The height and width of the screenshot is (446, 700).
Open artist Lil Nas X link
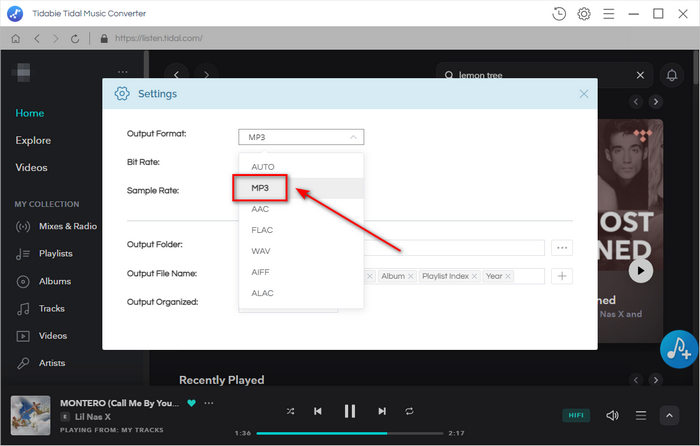point(92,417)
